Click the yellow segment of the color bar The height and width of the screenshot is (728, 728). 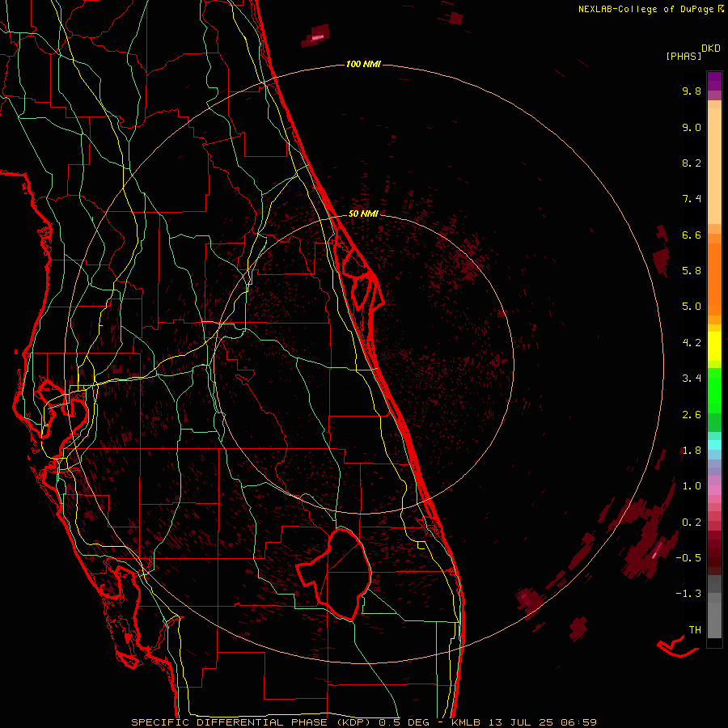pyautogui.click(x=714, y=346)
